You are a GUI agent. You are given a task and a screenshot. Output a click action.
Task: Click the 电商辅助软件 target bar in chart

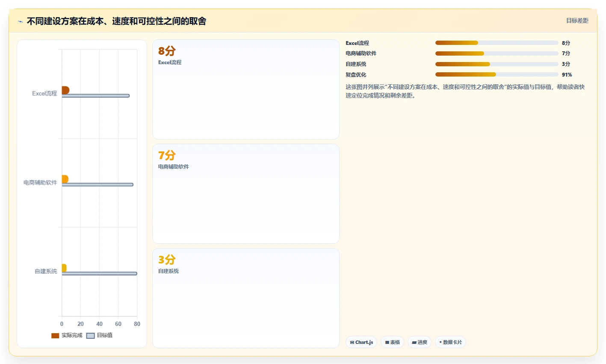[x=98, y=185]
